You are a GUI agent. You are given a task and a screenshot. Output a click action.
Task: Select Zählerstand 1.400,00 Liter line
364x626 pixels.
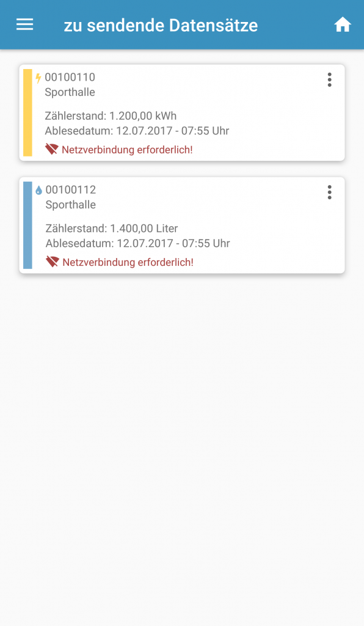[112, 229]
